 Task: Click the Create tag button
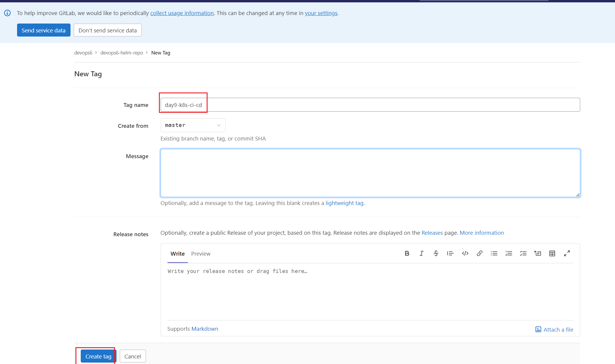pyautogui.click(x=98, y=356)
